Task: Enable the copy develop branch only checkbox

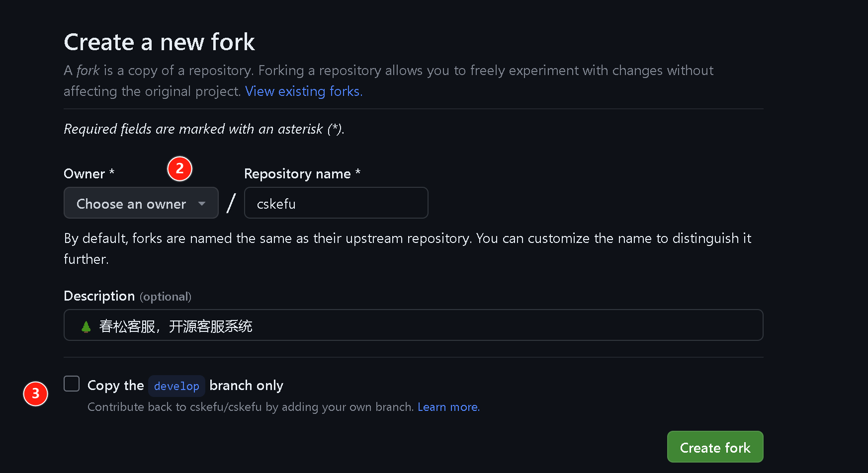Action: pyautogui.click(x=72, y=384)
